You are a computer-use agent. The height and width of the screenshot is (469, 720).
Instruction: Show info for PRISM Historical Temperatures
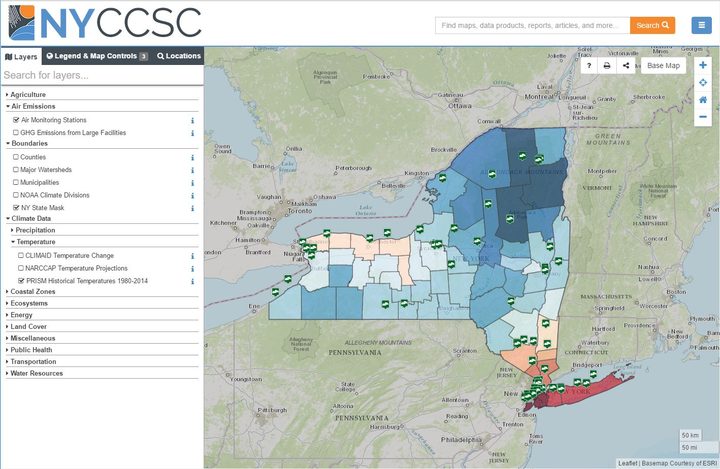192,281
